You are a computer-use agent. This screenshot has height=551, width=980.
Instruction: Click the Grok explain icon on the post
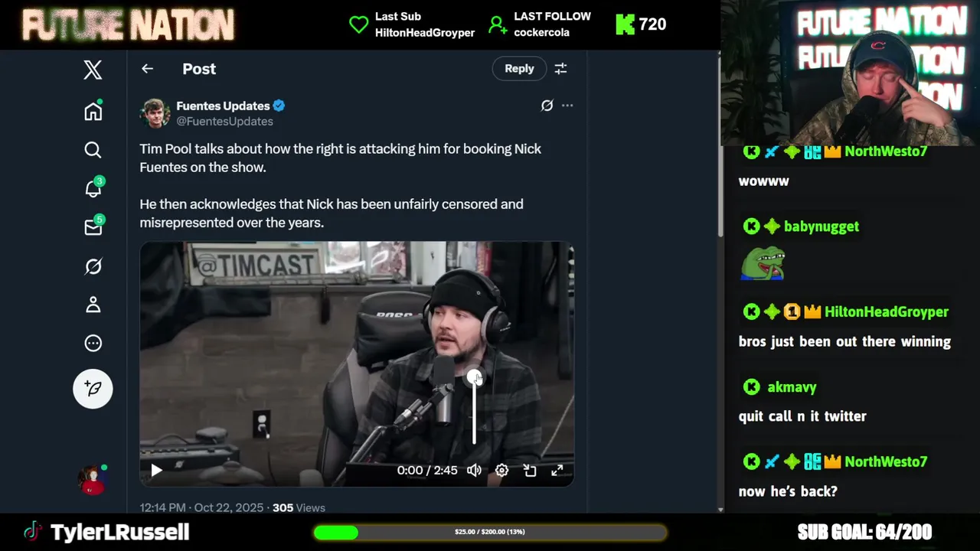tap(547, 106)
